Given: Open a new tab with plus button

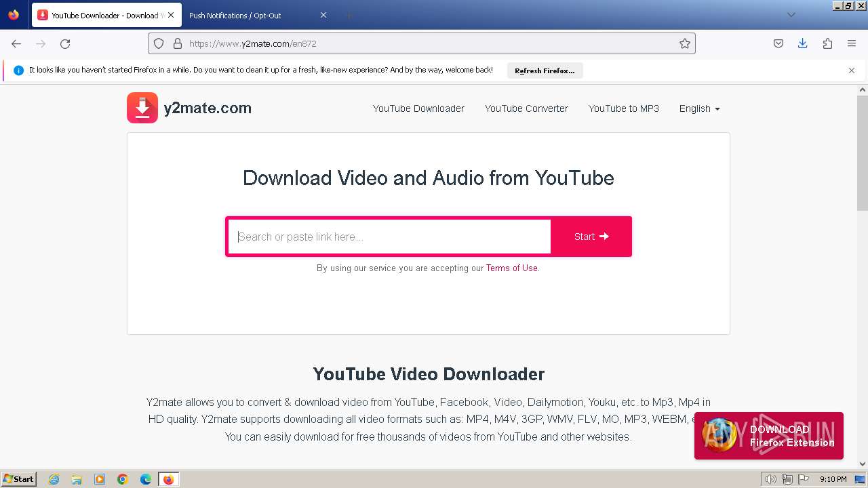Looking at the screenshot, I should 349,15.
